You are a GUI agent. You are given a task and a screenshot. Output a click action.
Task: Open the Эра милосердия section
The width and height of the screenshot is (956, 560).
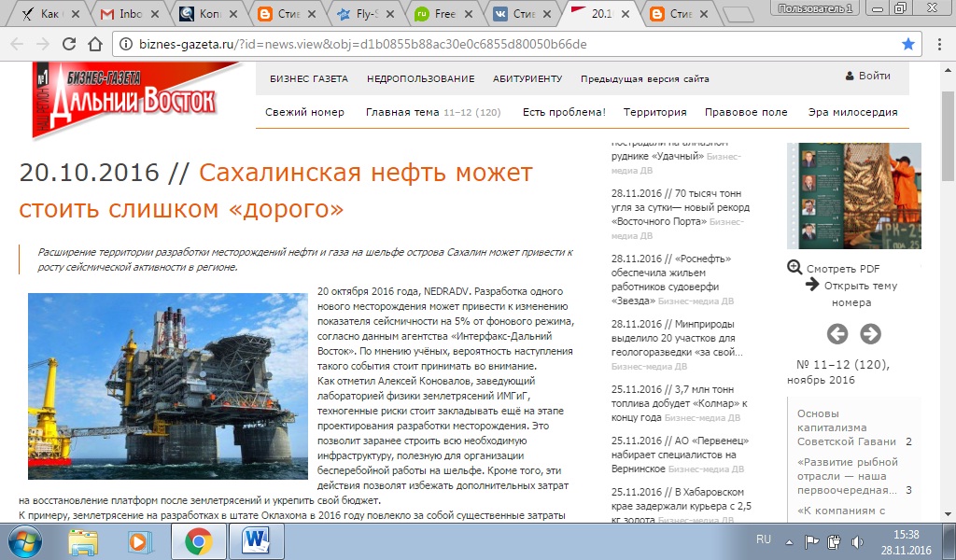click(852, 112)
